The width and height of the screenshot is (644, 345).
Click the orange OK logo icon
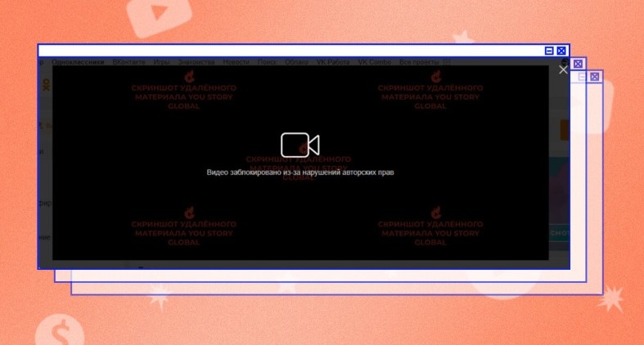tap(46, 85)
